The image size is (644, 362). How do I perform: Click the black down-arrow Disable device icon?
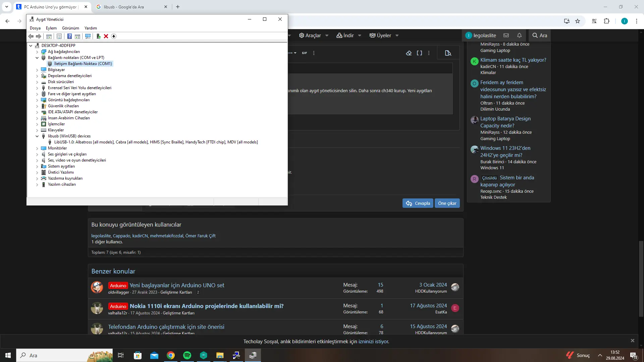[114, 36]
